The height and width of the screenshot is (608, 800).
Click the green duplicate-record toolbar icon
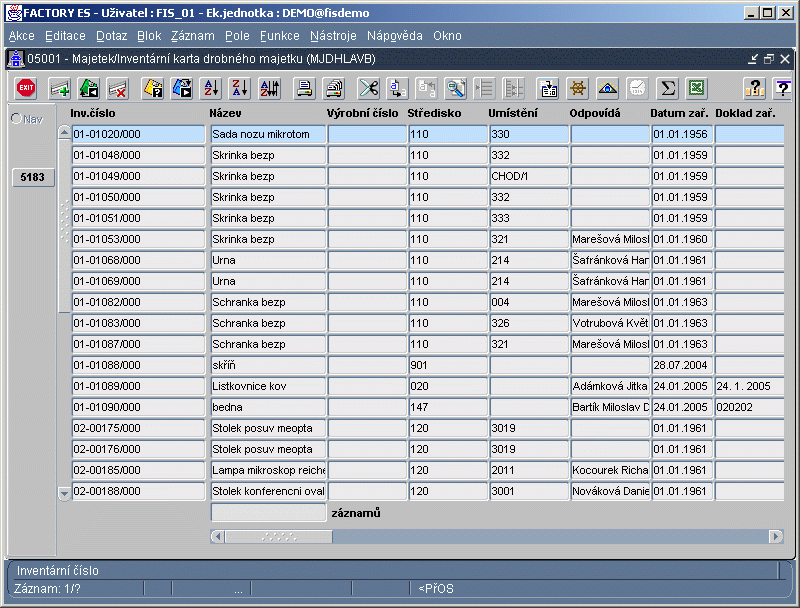[x=89, y=89]
